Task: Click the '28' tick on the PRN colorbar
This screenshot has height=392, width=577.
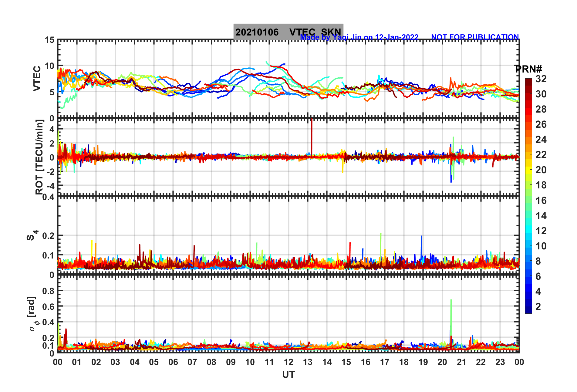Action: coord(541,109)
